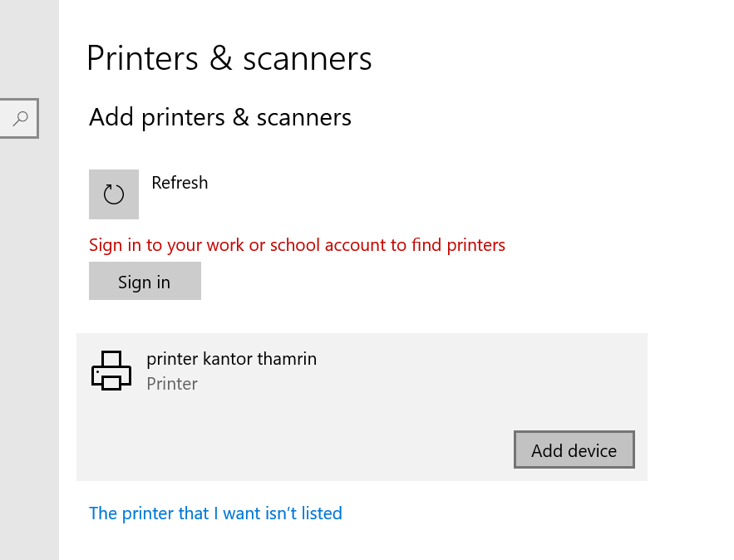Open "The printer that I want isn't listed"
The image size is (734, 560).
point(215,513)
